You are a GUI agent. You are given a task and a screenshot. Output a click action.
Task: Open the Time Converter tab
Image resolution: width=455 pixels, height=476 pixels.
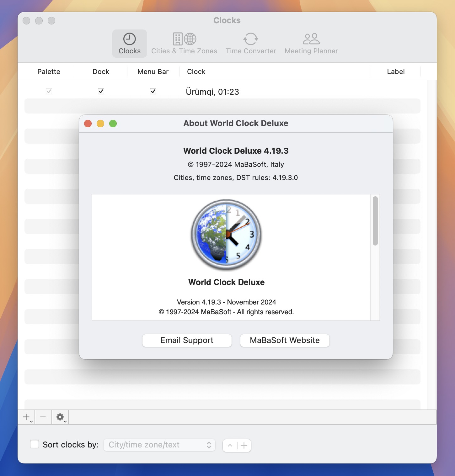coord(251,44)
